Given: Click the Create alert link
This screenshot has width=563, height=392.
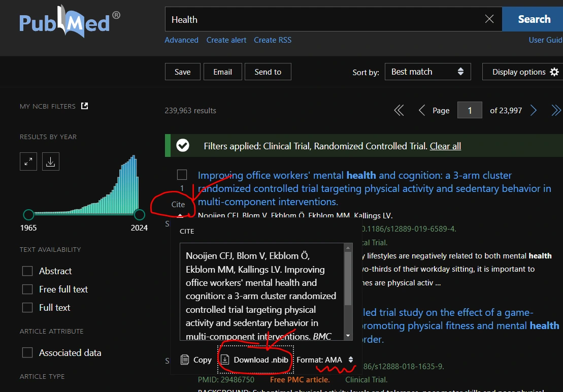Looking at the screenshot, I should pos(226,40).
